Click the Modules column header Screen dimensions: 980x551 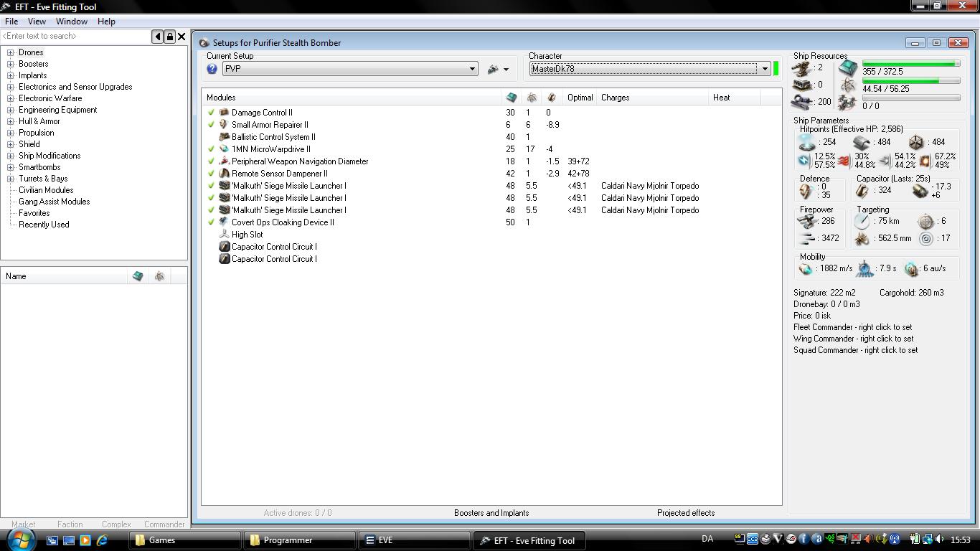pos(352,98)
